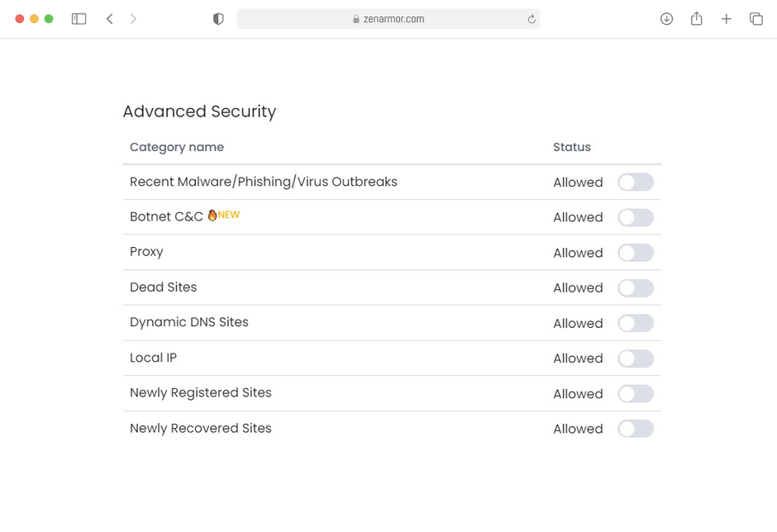
Task: Toggle the Local IP switch
Action: pyautogui.click(x=636, y=358)
